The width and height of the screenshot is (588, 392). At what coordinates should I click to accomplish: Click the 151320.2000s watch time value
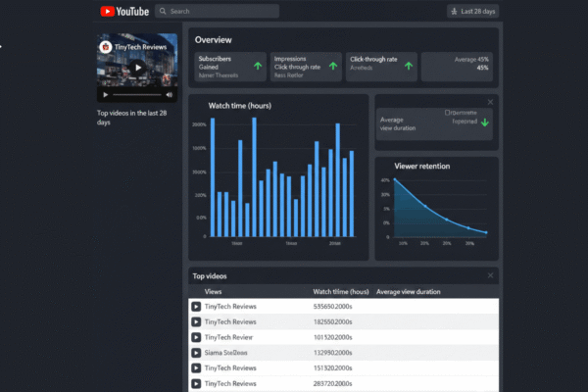[332, 368]
